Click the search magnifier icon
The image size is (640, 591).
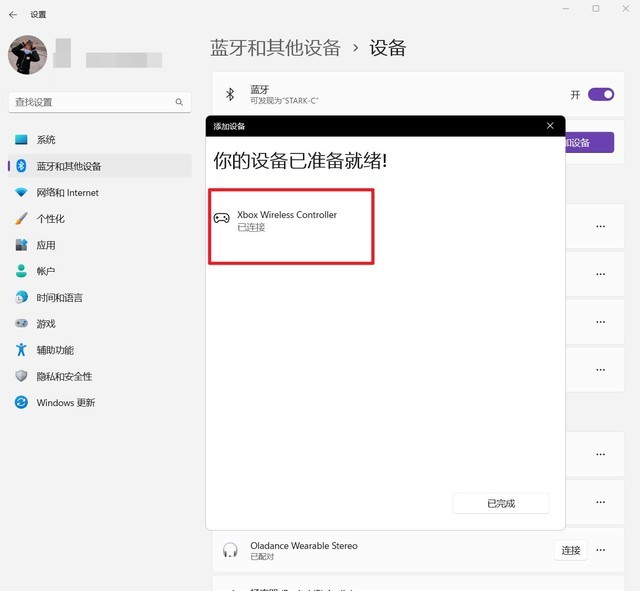[179, 102]
